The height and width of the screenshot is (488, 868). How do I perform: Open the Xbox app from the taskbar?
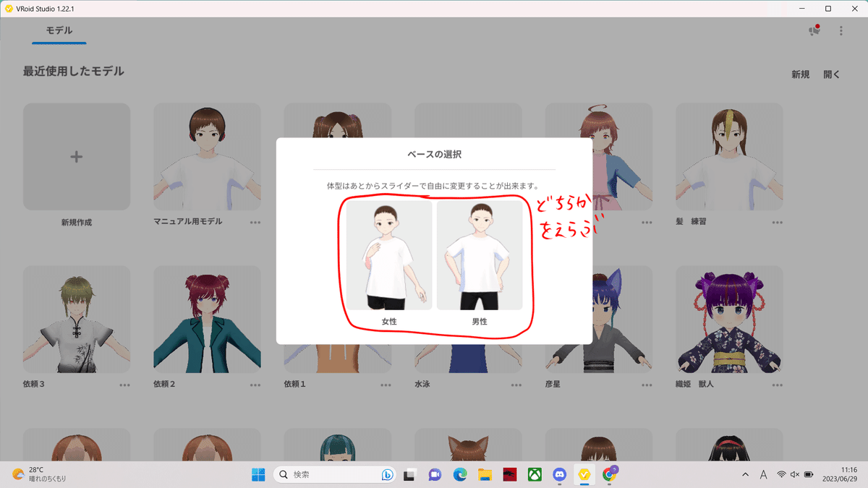click(535, 474)
